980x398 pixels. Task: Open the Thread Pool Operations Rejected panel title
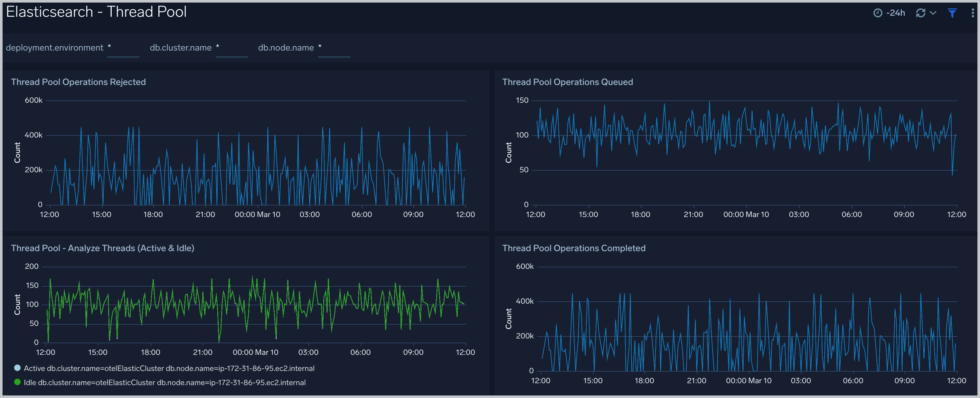point(78,82)
